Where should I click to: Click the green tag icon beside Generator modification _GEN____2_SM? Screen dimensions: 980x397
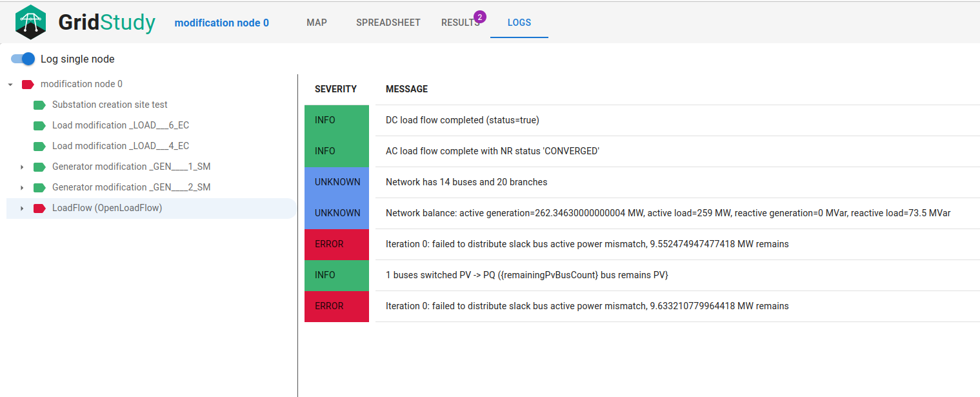tap(39, 187)
